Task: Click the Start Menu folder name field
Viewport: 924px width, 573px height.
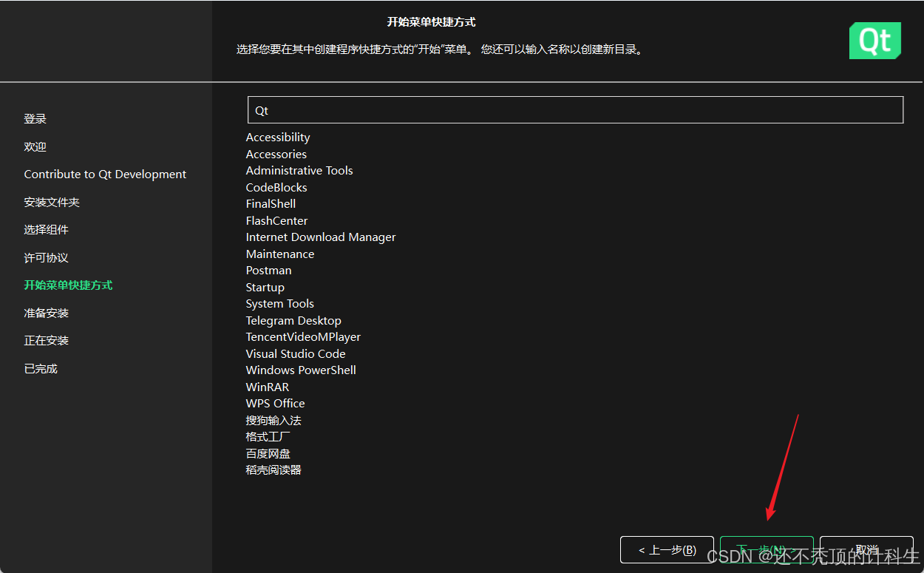Action: [x=575, y=110]
